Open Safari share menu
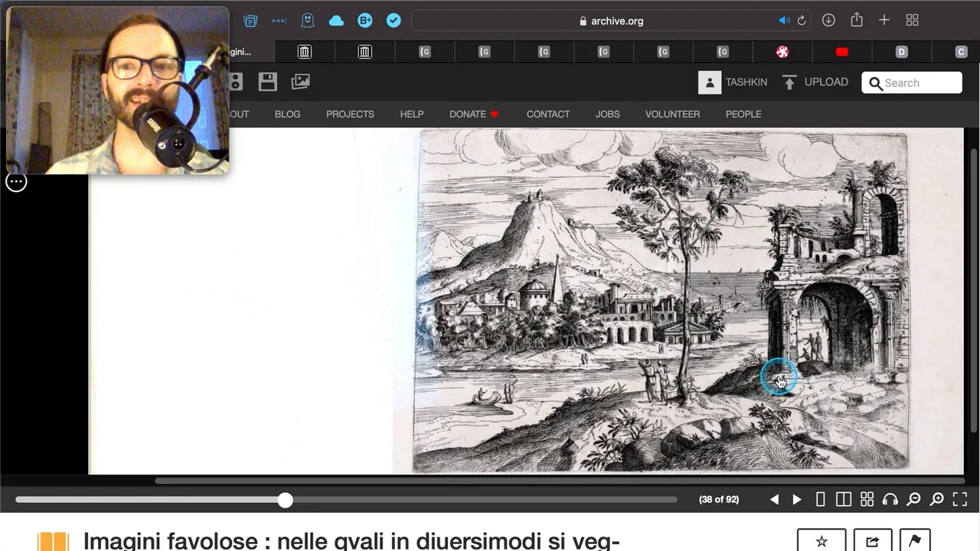This screenshot has width=980, height=551. (x=857, y=21)
